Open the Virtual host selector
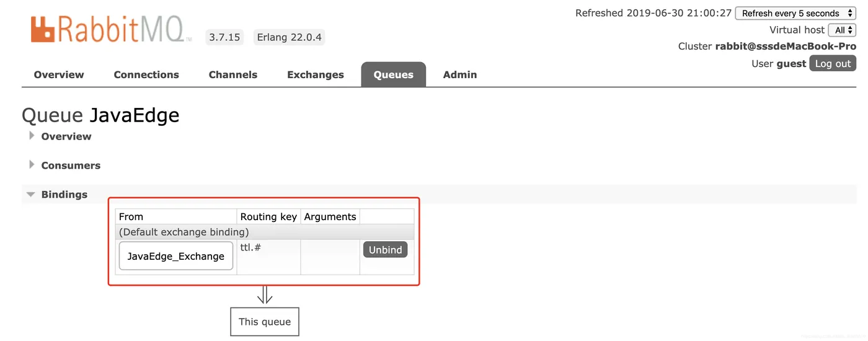 coord(842,30)
